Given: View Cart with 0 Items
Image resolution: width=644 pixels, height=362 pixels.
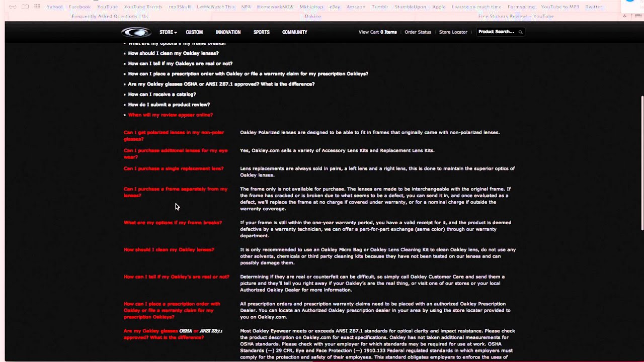Looking at the screenshot, I should [x=377, y=32].
